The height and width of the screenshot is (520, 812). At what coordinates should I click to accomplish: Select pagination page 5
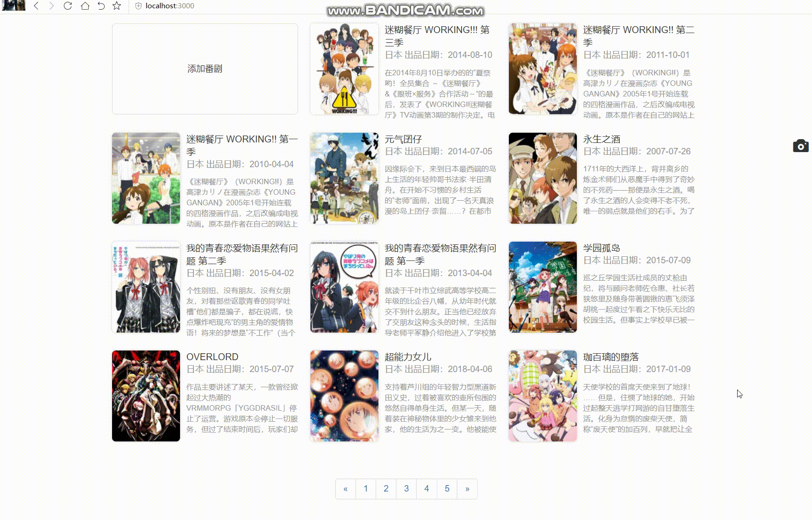(447, 489)
